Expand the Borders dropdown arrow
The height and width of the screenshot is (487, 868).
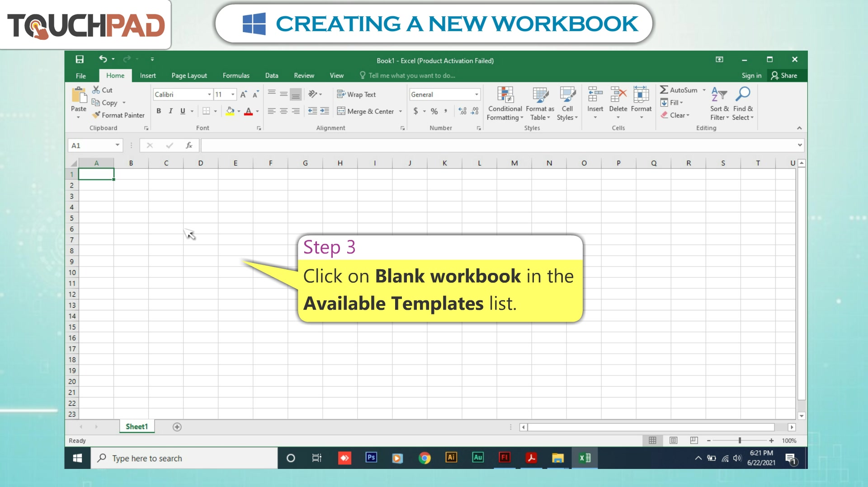tap(216, 111)
